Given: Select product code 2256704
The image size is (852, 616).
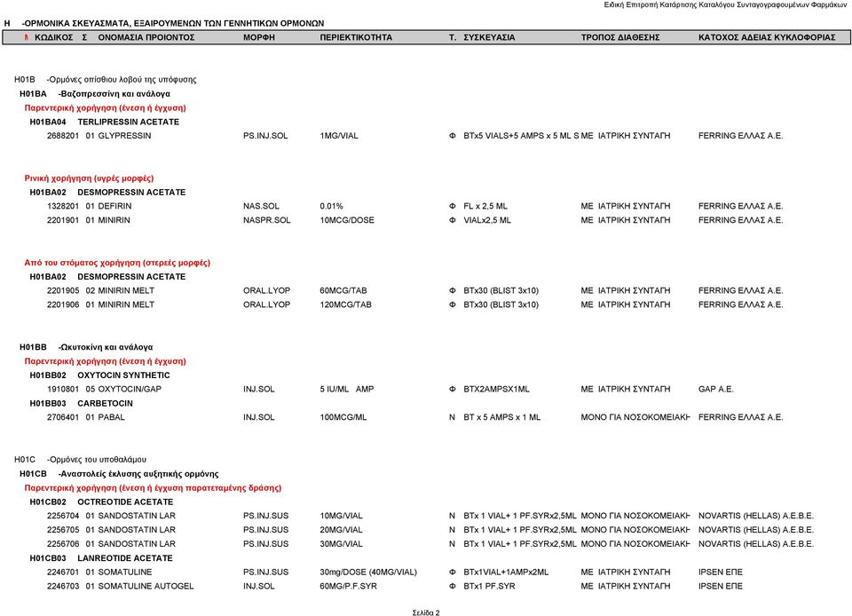Looking at the screenshot, I should (x=63, y=516).
